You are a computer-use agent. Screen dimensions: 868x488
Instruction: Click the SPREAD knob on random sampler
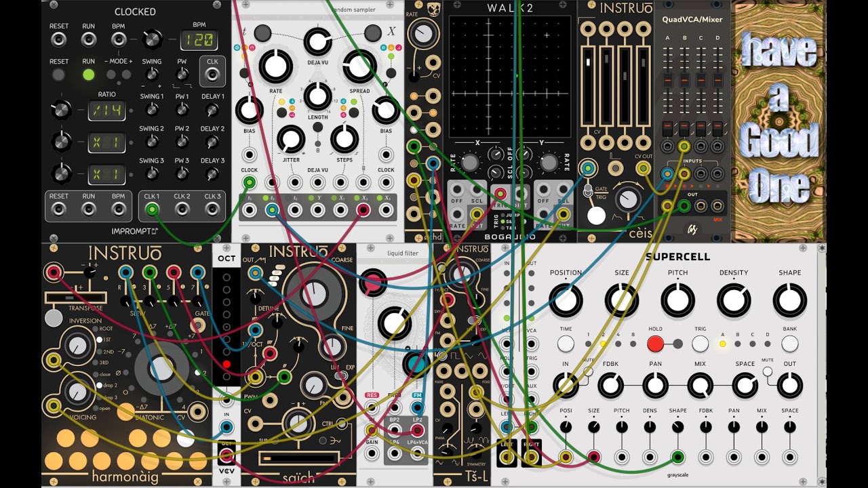(x=360, y=66)
